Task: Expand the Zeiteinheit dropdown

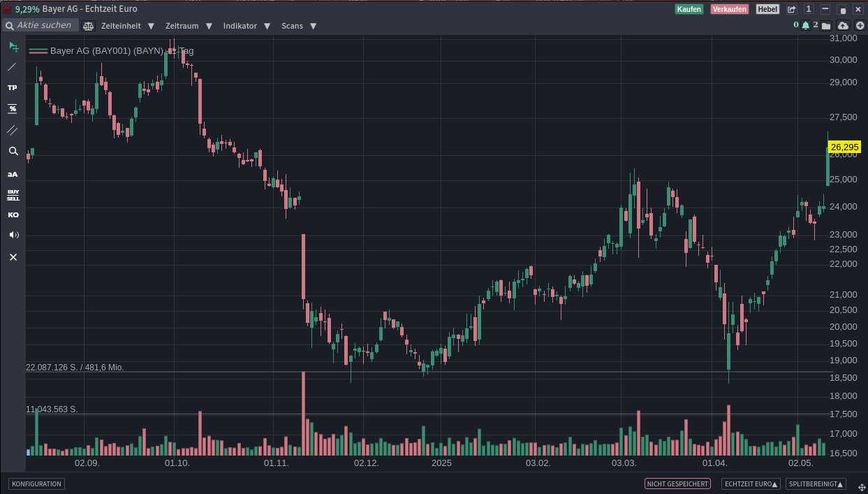Action: click(x=127, y=26)
